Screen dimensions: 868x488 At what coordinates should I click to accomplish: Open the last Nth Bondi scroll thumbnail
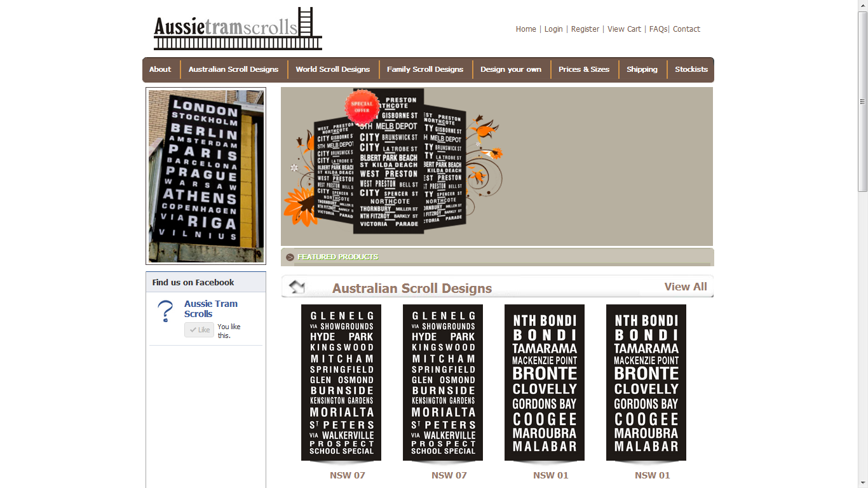pos(646,383)
